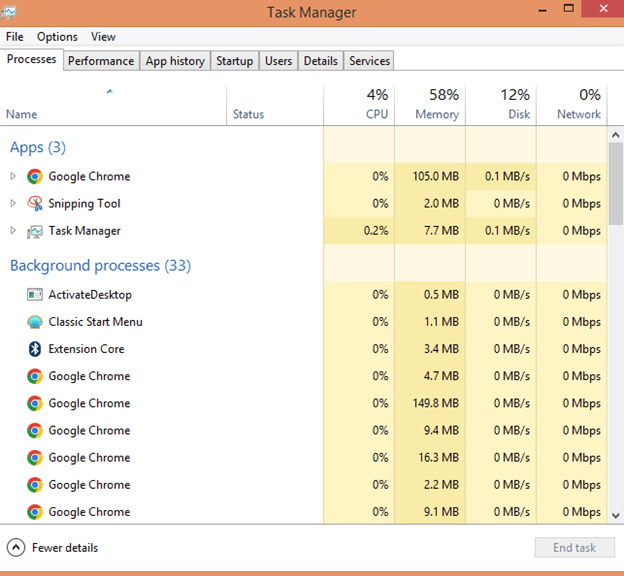
Task: Click the Google Chrome icon under Apps
Action: [35, 176]
